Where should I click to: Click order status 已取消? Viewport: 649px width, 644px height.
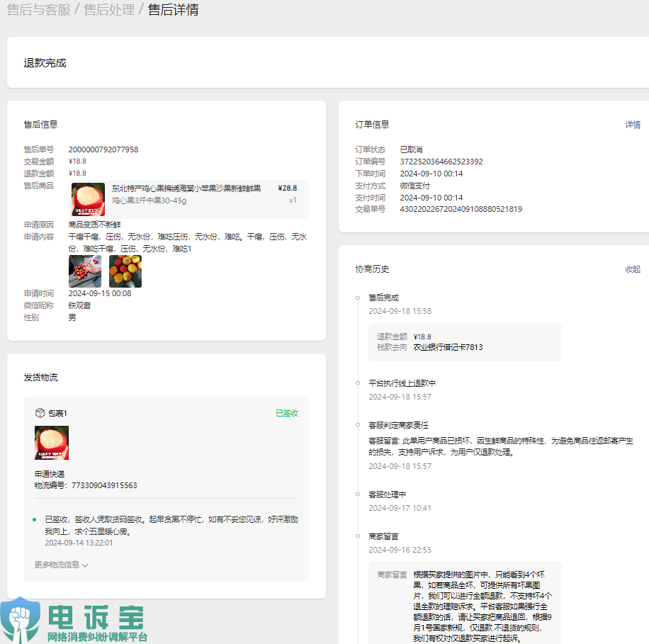[x=411, y=149]
